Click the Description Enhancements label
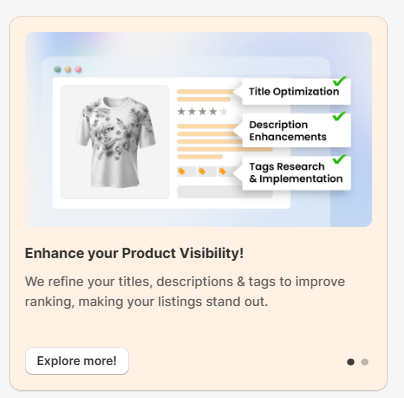 [288, 131]
